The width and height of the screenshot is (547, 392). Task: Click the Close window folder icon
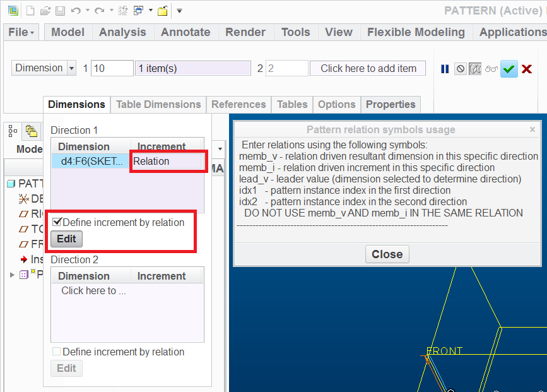(163, 11)
